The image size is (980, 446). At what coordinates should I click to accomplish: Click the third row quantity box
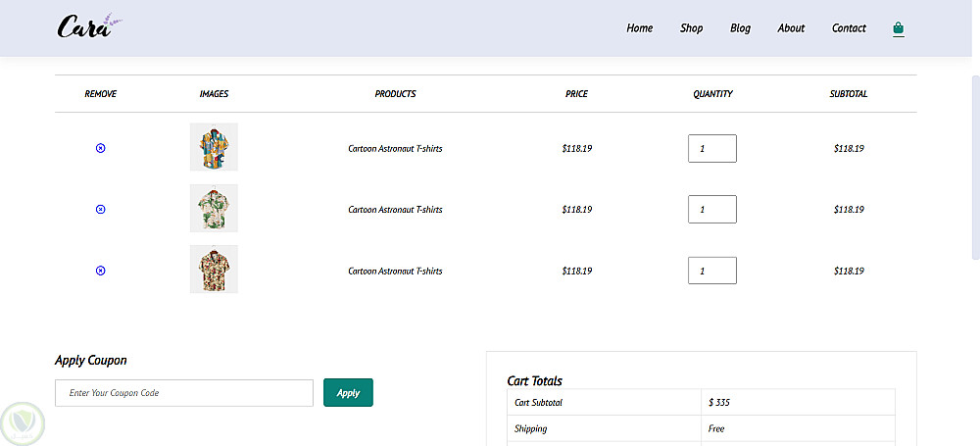click(x=711, y=271)
